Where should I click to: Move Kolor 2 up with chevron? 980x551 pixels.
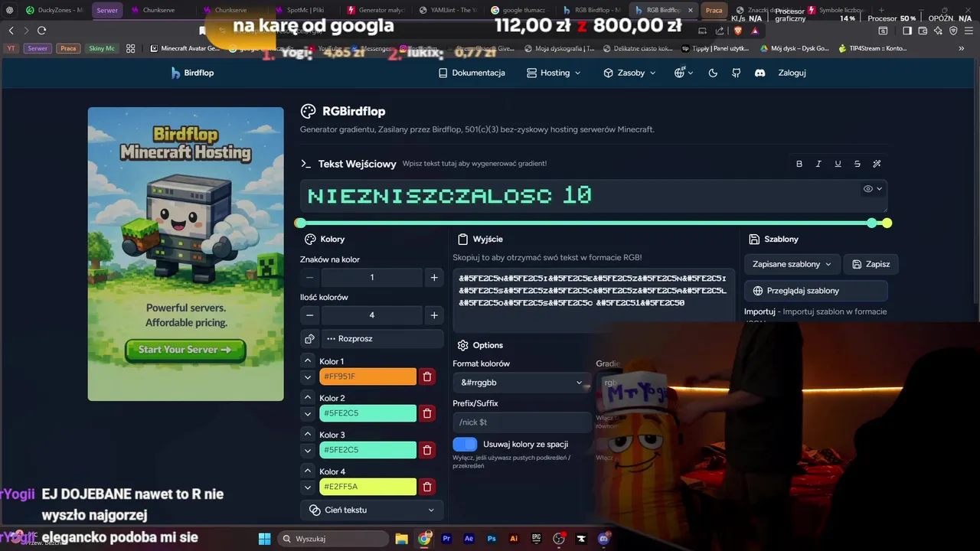pos(308,397)
